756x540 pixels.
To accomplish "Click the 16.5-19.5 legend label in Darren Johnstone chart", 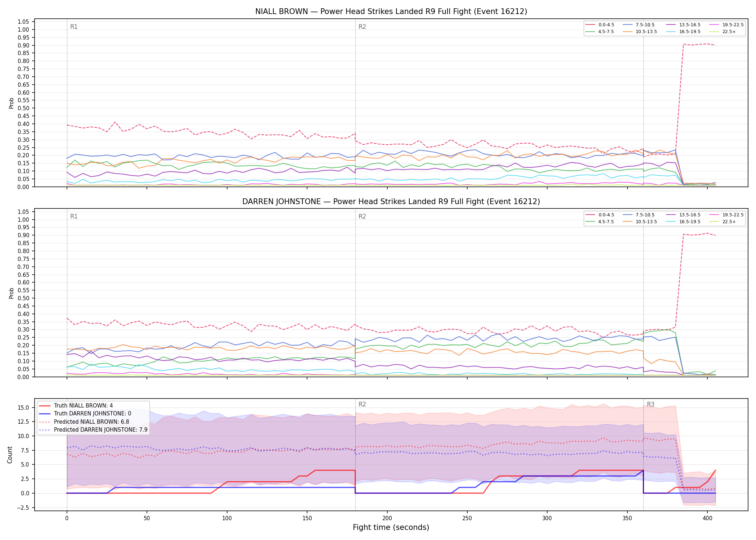I will pos(690,222).
